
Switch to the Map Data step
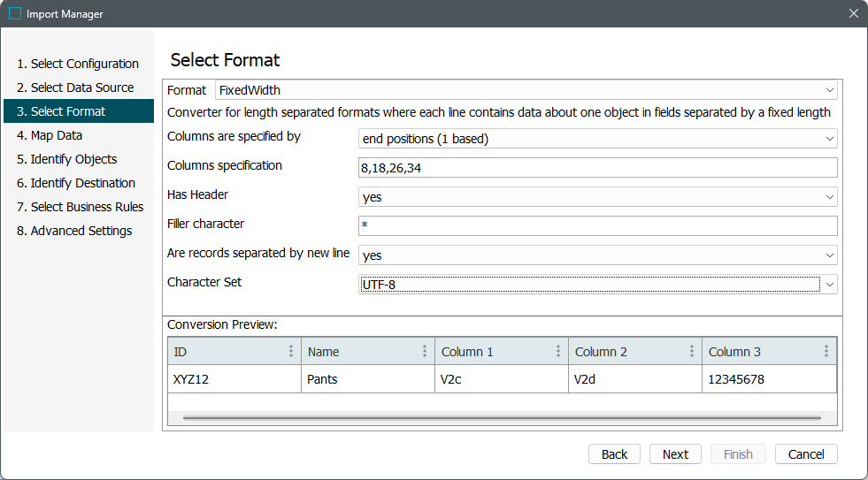[56, 135]
